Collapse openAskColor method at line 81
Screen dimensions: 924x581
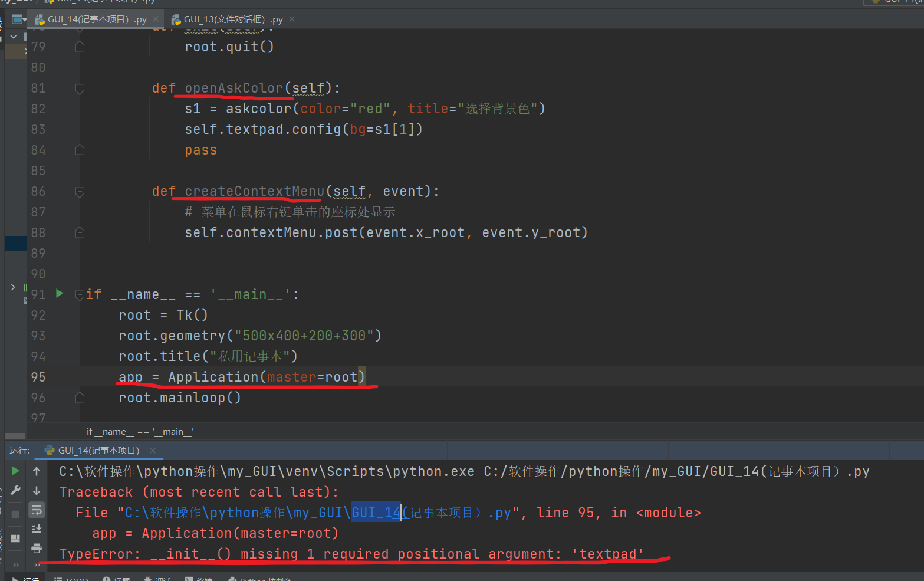[x=80, y=88]
